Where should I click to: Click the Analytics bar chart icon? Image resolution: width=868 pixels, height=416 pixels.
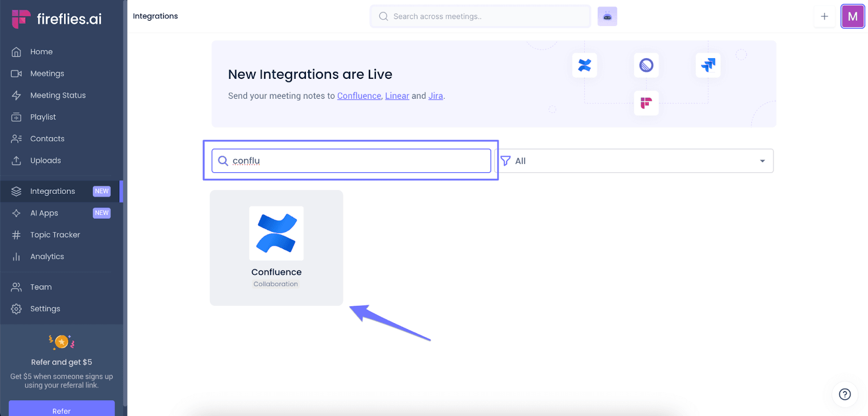click(x=16, y=256)
